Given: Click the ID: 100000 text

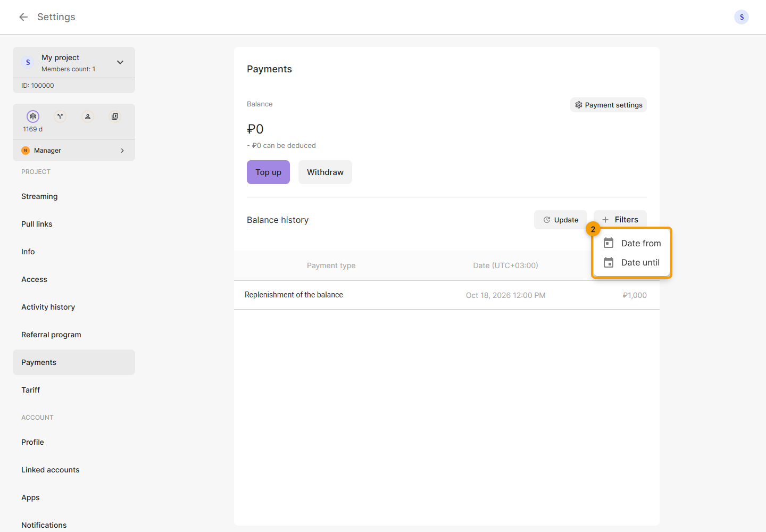Looking at the screenshot, I should (x=38, y=86).
